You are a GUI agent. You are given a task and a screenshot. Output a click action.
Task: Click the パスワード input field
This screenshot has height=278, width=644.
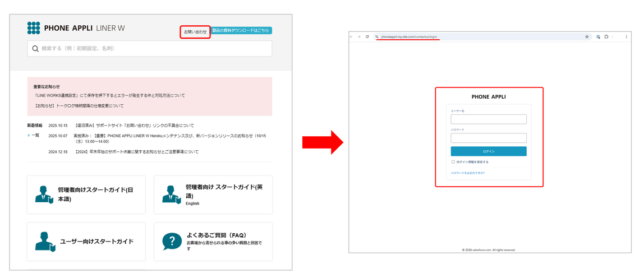coord(489,138)
